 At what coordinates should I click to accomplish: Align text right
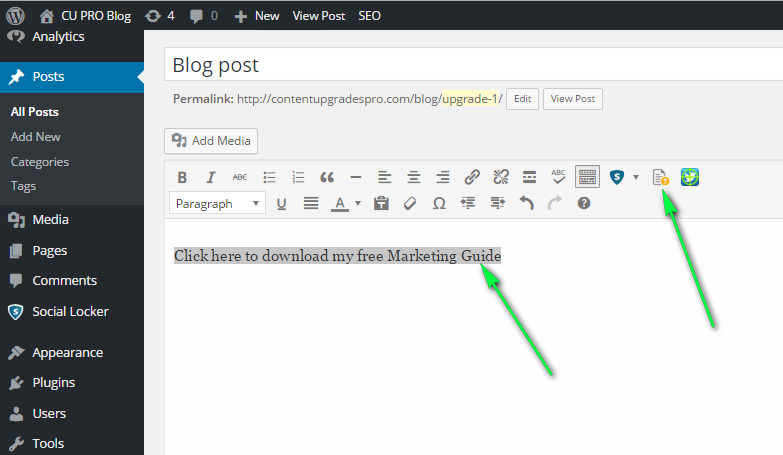click(x=442, y=177)
